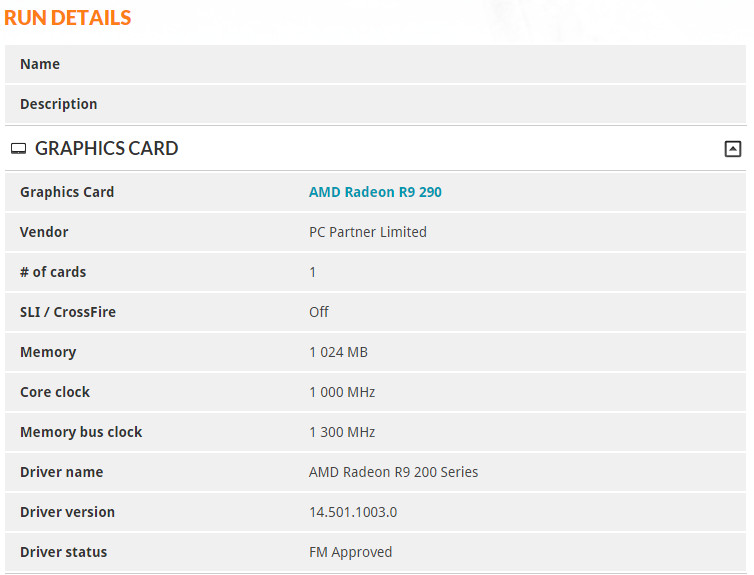Select the '# of cards' label

(x=53, y=272)
